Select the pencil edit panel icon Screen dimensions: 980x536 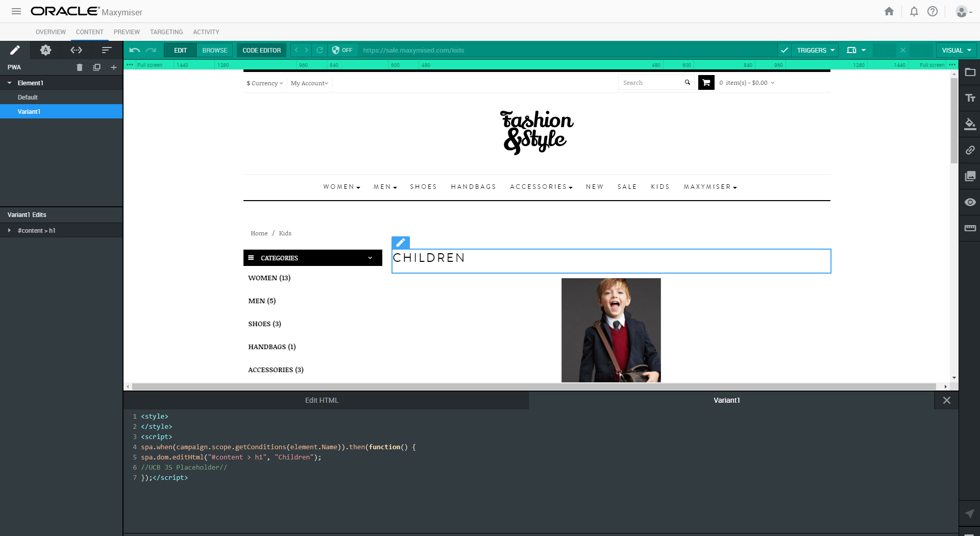point(15,50)
